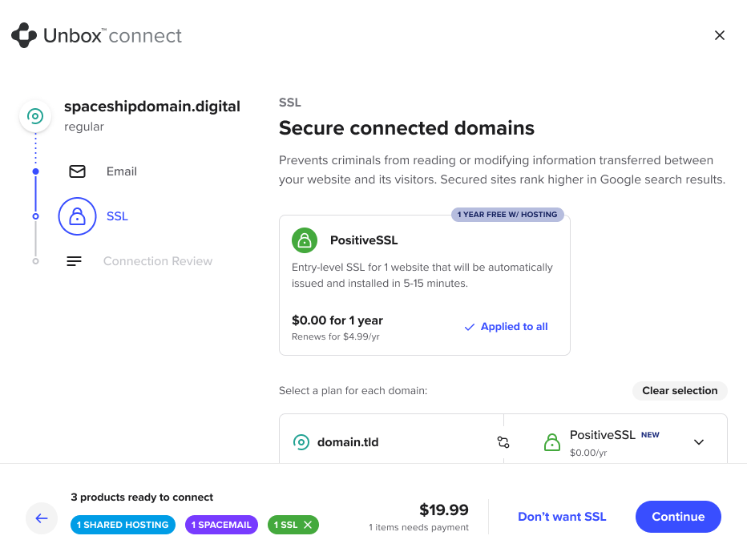Image resolution: width=747 pixels, height=560 pixels.
Task: Open the Connection Review step icon
Action: [x=74, y=261]
